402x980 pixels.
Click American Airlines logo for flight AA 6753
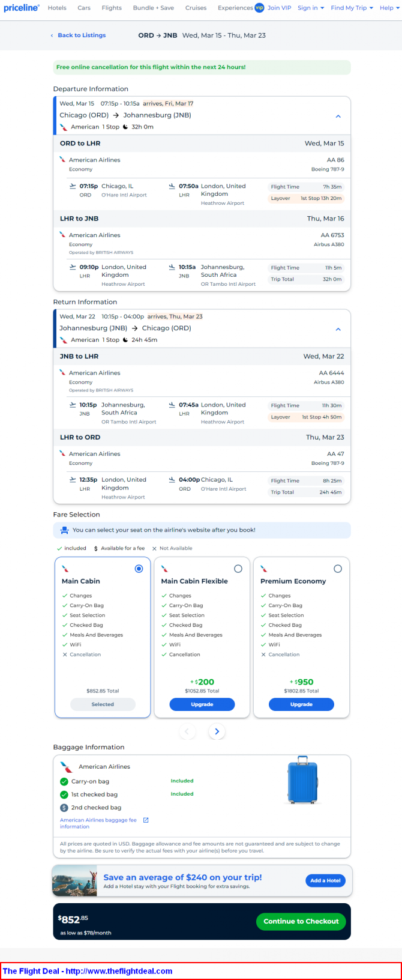(x=62, y=235)
